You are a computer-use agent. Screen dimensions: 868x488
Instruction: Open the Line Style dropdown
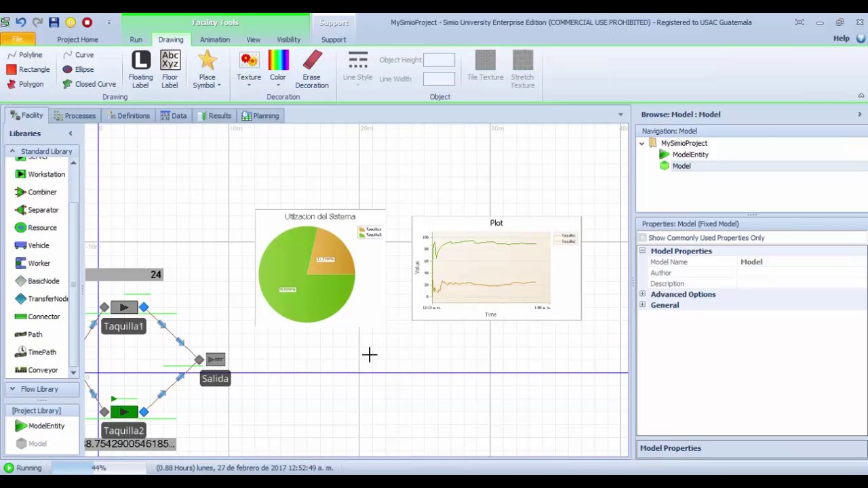point(357,70)
